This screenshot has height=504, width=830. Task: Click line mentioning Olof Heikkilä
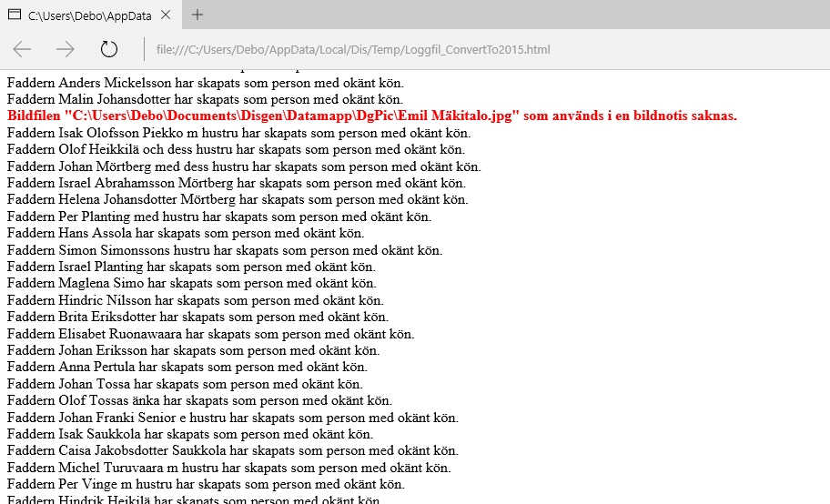point(236,149)
